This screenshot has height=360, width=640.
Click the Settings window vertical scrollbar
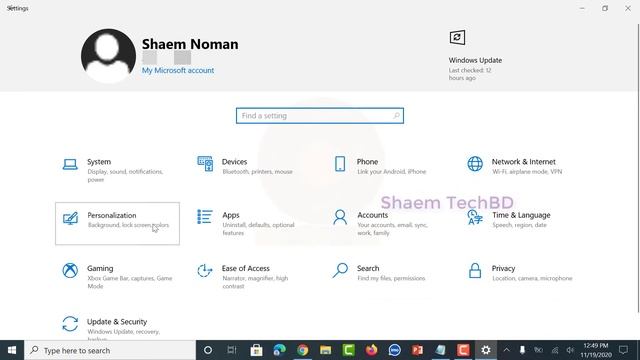coord(638,167)
